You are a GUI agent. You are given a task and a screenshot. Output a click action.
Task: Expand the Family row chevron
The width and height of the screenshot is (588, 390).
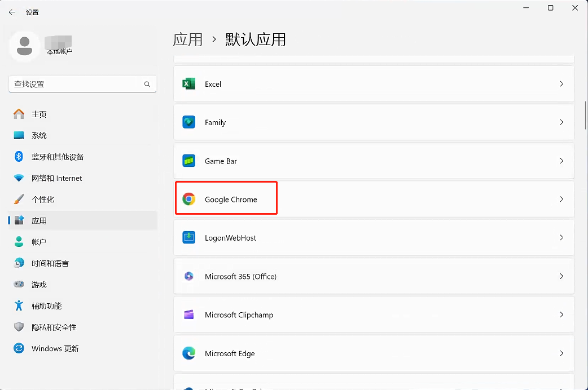(561, 122)
